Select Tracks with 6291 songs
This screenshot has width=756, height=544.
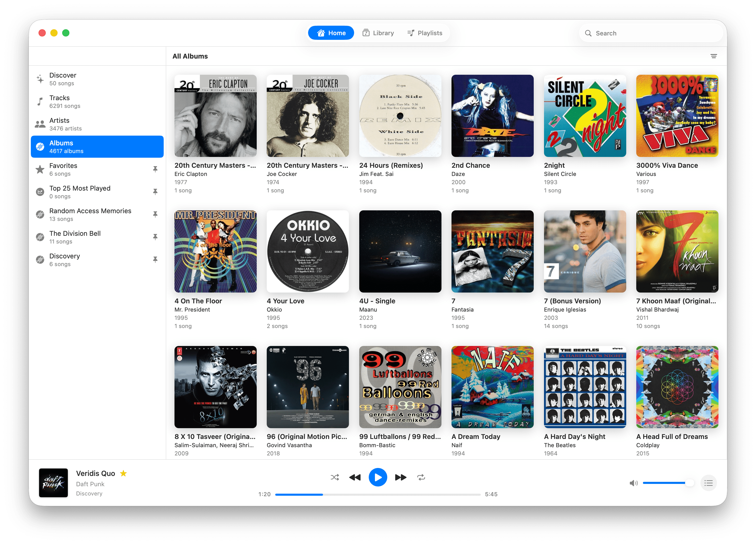97,102
